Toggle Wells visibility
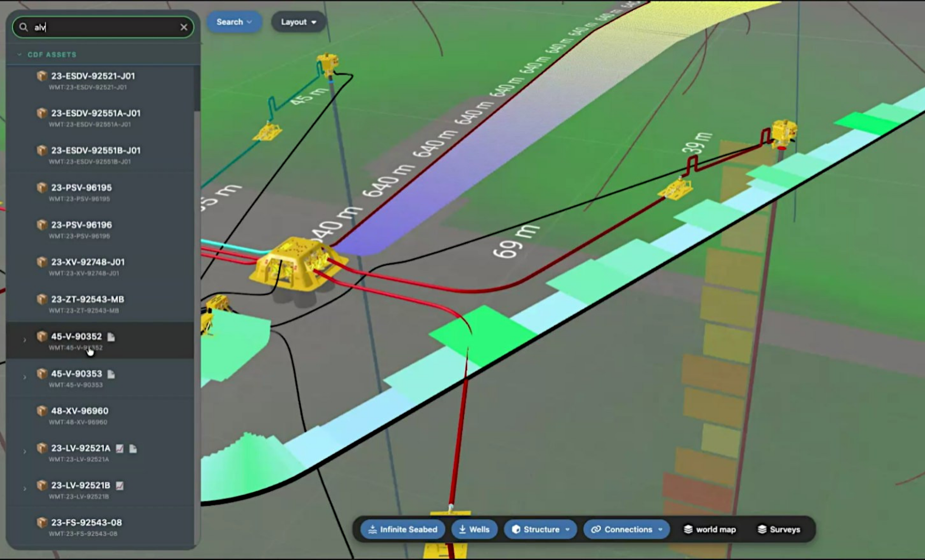Viewport: 925px width, 560px height. (474, 529)
